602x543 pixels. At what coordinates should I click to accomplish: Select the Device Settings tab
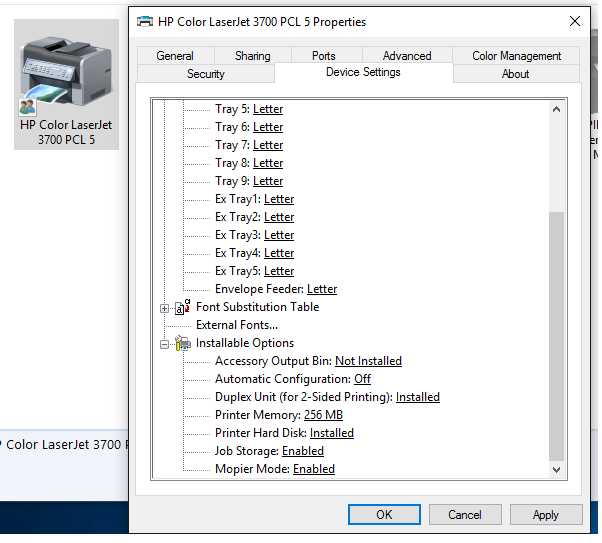[363, 72]
